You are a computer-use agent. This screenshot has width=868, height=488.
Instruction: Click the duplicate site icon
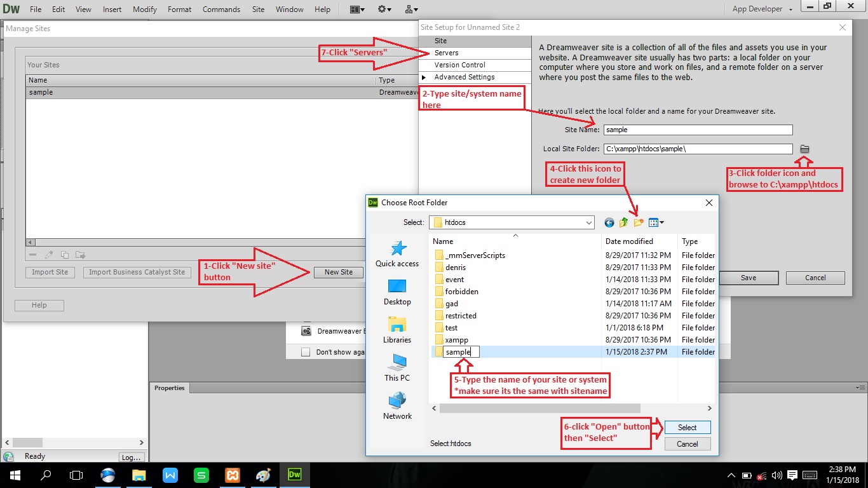pyautogui.click(x=65, y=255)
